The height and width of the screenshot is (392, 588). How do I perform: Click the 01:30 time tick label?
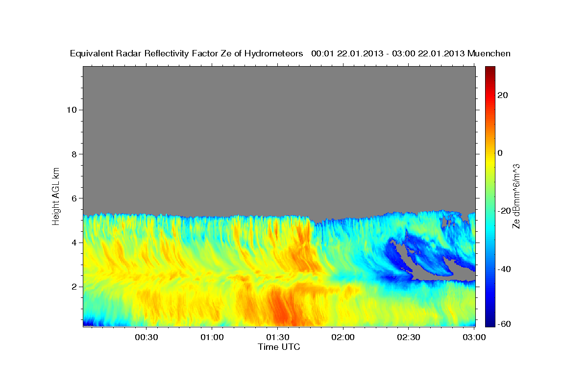tap(277, 337)
